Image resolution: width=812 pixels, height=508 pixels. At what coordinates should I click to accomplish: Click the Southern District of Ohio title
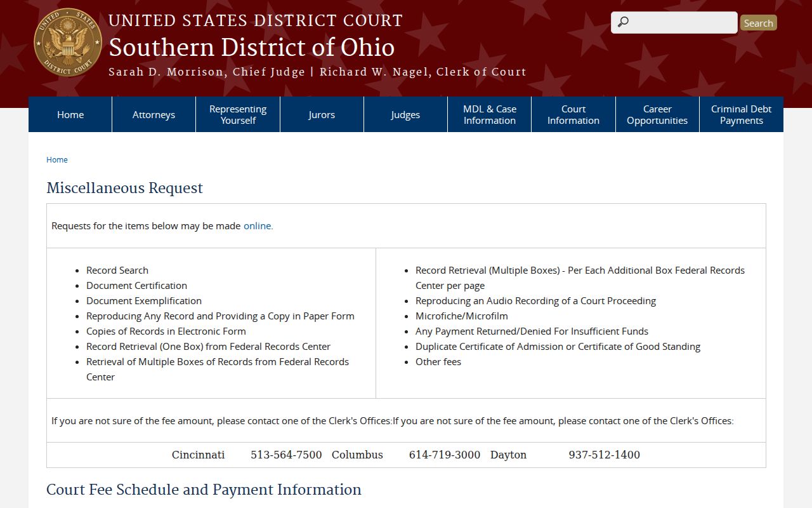coord(252,48)
